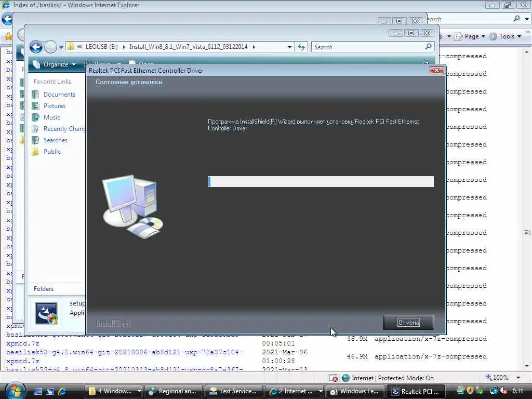The image size is (532, 399).
Task: Click the Отмена cancel button in installer
Action: click(x=408, y=322)
